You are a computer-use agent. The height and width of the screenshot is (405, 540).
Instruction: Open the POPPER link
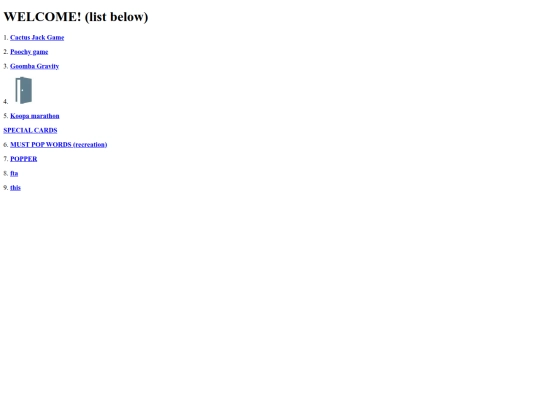(x=24, y=159)
